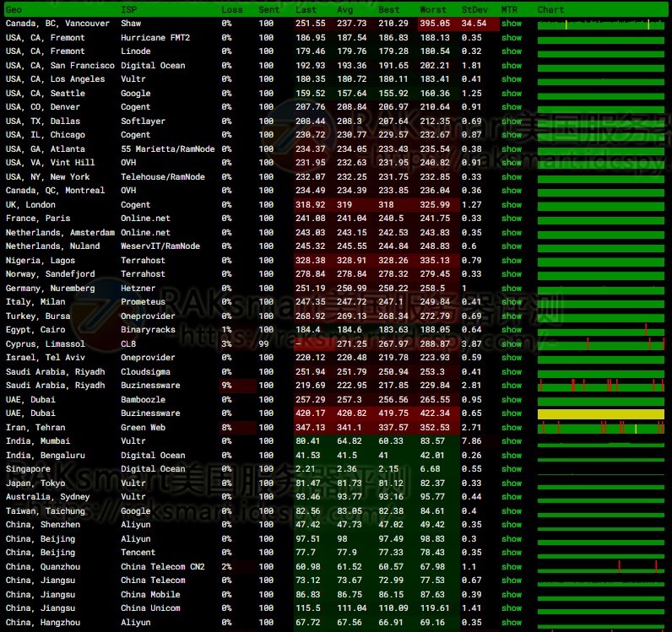Click the Loss column header

tap(232, 9)
